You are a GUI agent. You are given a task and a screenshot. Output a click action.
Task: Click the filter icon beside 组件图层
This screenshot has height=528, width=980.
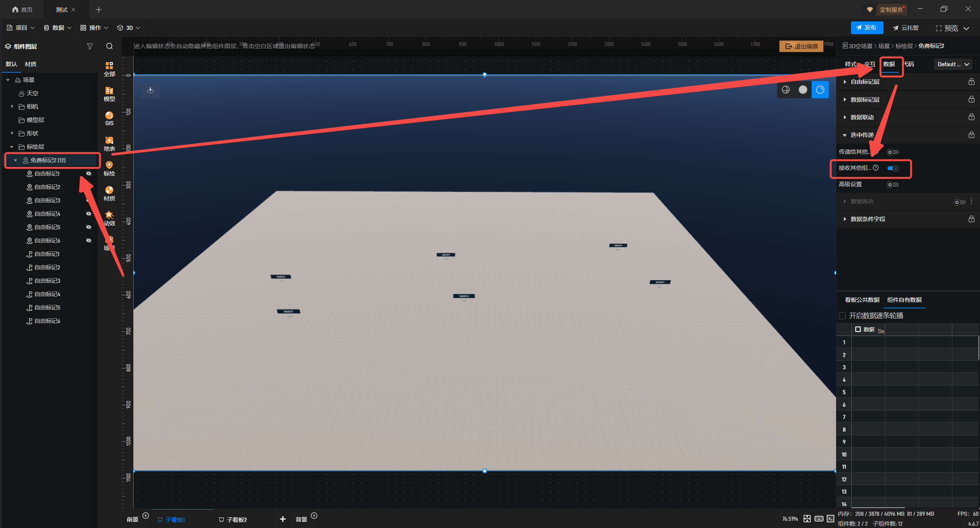click(x=90, y=46)
